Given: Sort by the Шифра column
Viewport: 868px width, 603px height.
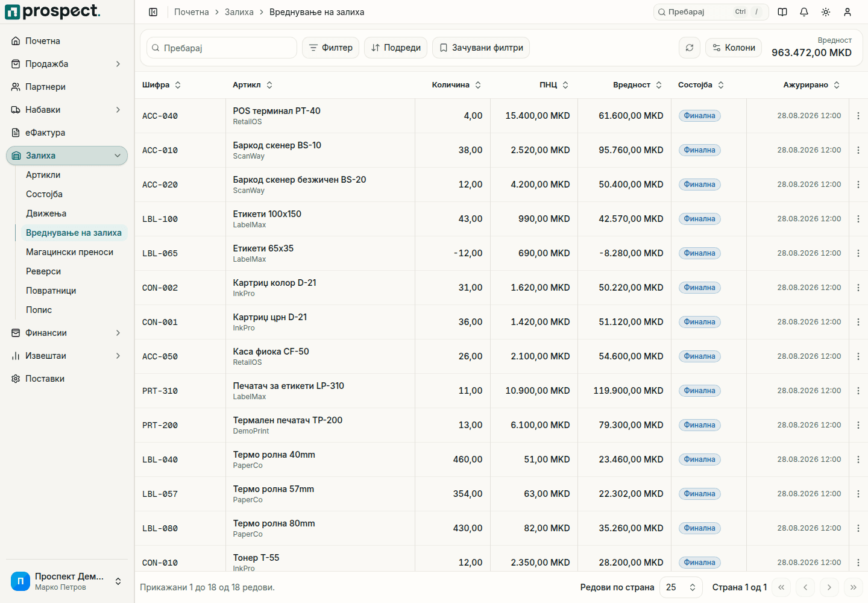Looking at the screenshot, I should [162, 85].
